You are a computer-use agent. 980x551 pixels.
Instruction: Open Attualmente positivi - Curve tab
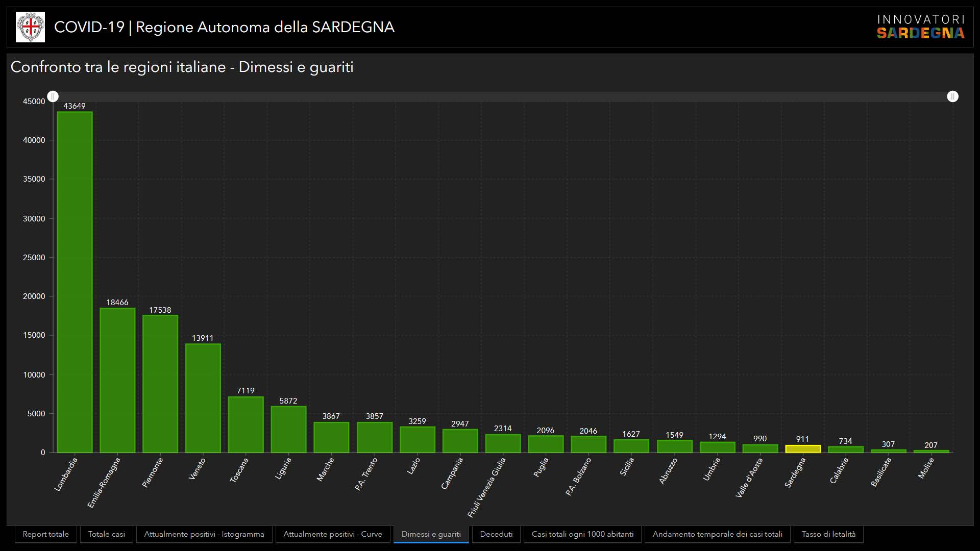pos(333,534)
